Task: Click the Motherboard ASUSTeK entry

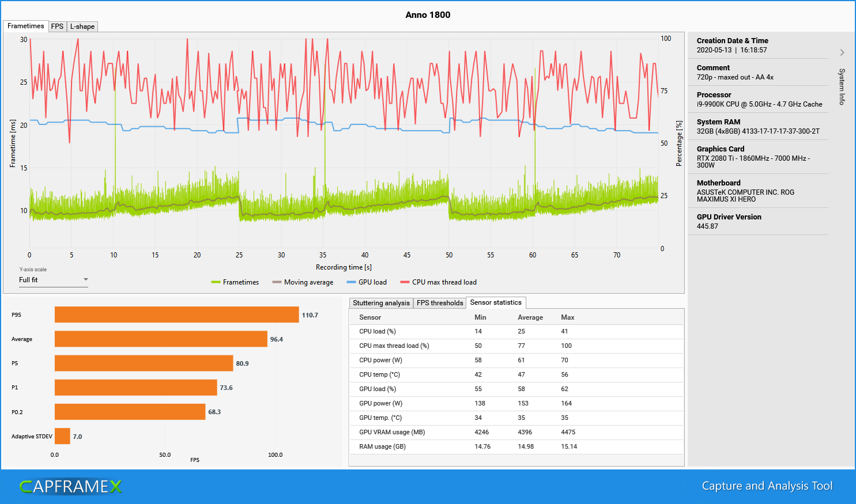Action: click(745, 196)
